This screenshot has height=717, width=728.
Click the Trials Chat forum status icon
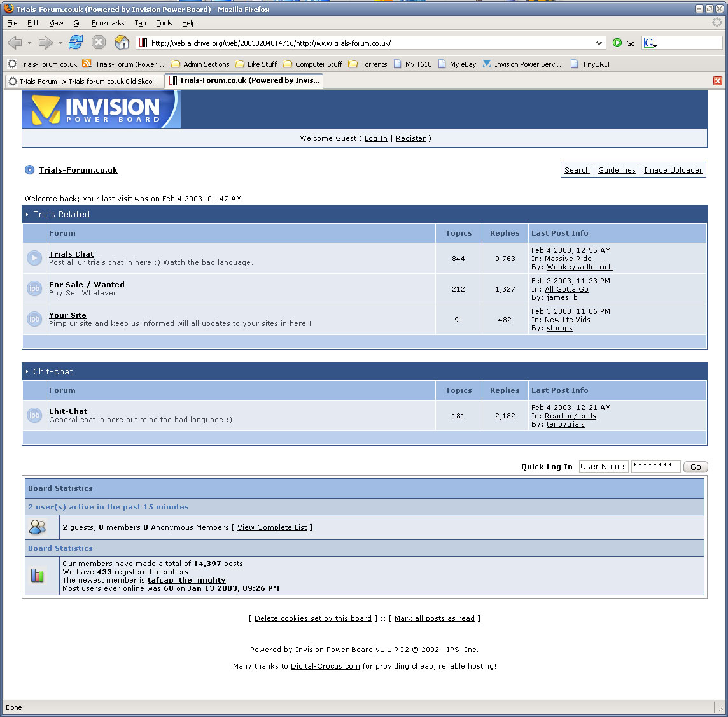34,258
